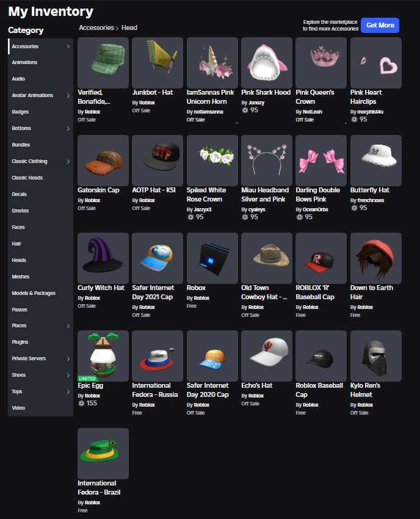This screenshot has height=519, width=420.
Task: Open the Pink Shark Hood item image
Action: pyautogui.click(x=267, y=62)
